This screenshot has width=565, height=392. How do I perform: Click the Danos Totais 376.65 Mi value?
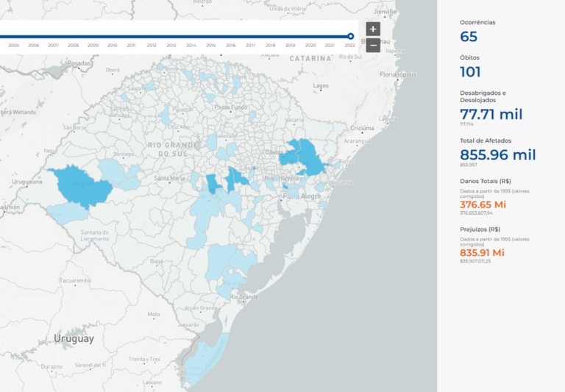[x=483, y=204]
